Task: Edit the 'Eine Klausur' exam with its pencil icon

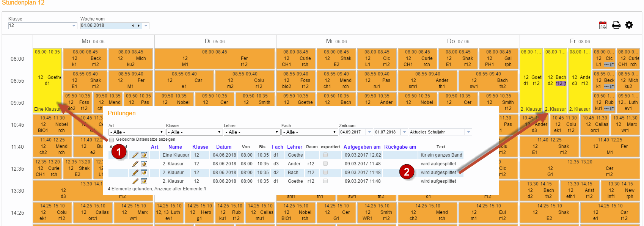Action: (135, 155)
